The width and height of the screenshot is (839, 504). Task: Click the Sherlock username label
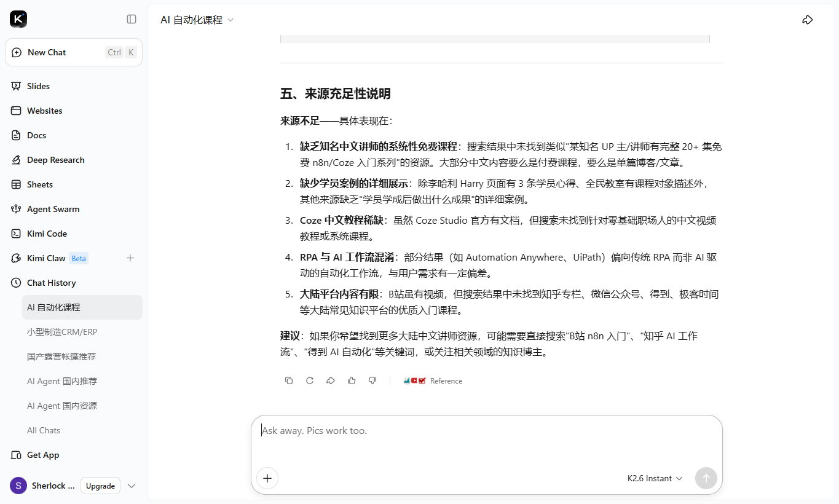tap(53, 486)
